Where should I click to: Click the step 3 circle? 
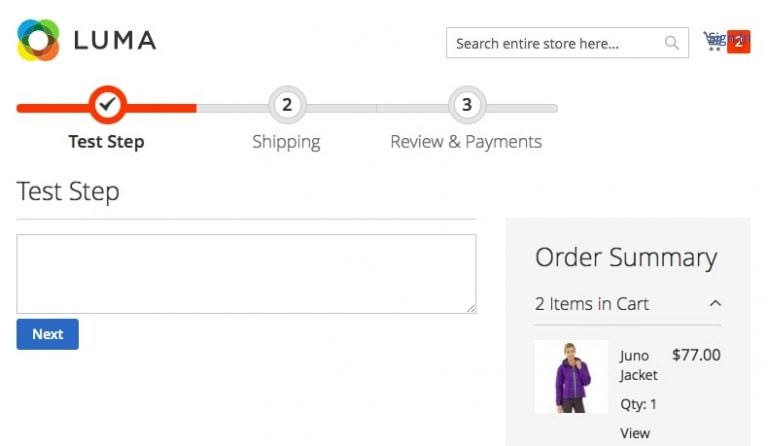point(466,104)
